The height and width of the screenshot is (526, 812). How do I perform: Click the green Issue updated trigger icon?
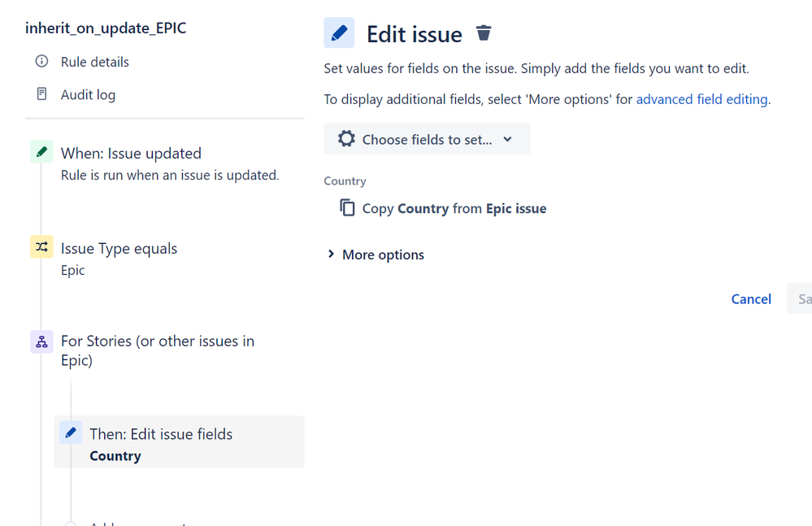(41, 152)
